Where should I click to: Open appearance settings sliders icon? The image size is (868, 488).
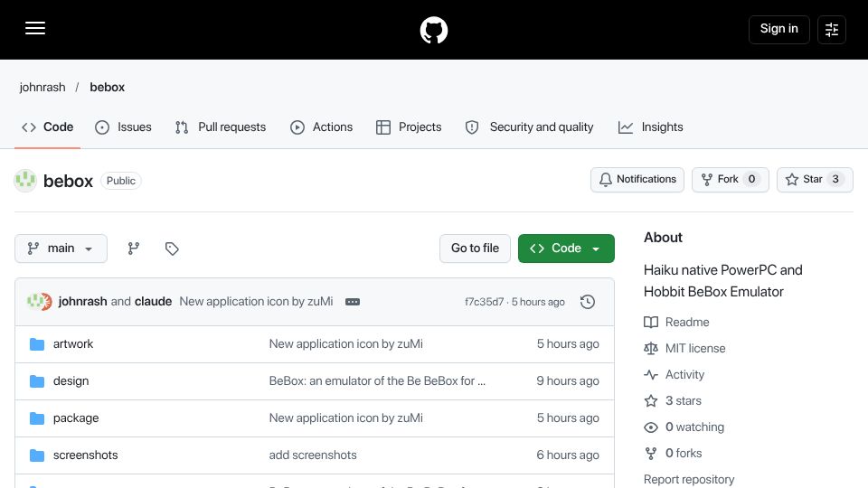[832, 29]
